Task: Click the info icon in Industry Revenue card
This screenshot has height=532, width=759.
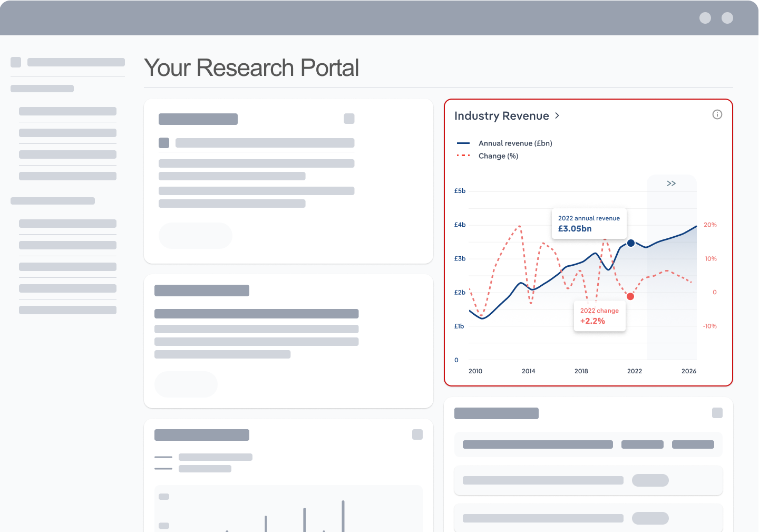Action: pos(717,114)
